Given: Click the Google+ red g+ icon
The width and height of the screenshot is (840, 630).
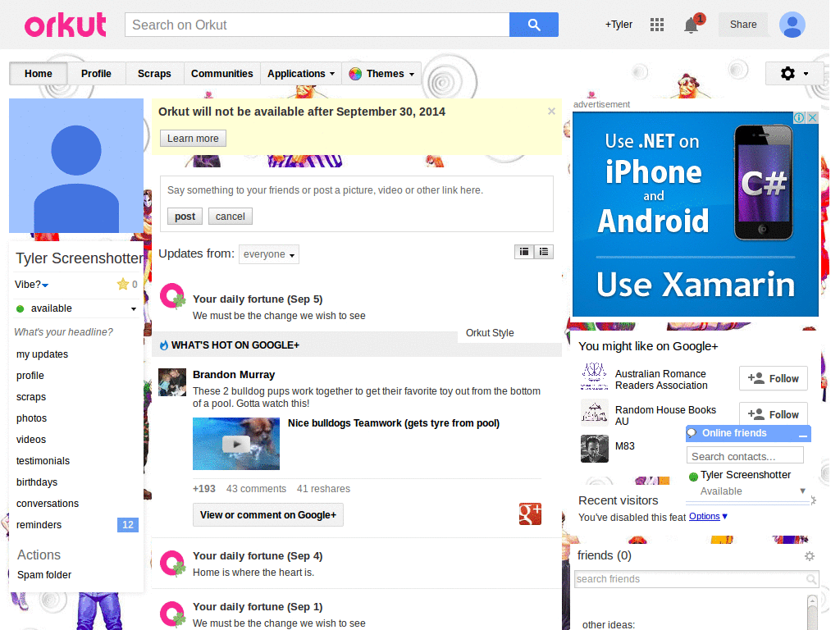Looking at the screenshot, I should [530, 514].
